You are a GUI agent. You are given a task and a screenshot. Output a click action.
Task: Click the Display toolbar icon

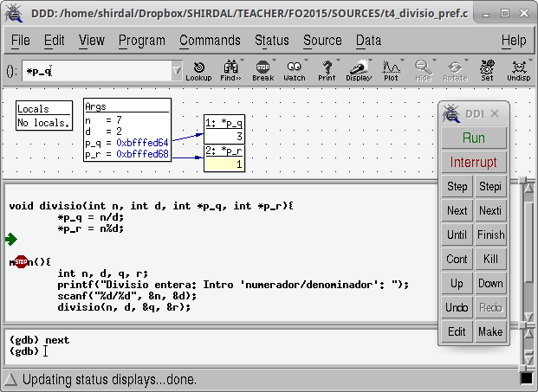(359, 70)
